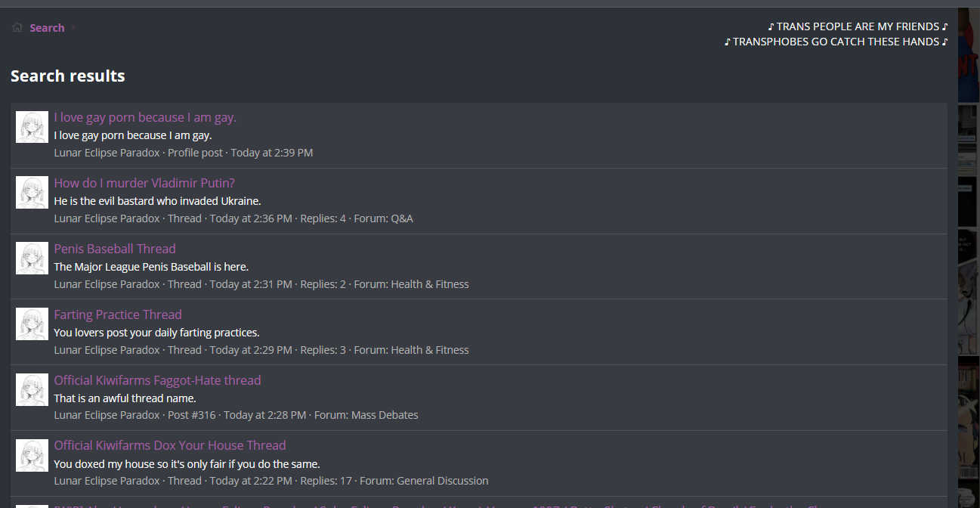Viewport: 980px width, 508px height.
Task: Click the "You lovers post your daily farting practices." snippet
Action: click(x=156, y=333)
